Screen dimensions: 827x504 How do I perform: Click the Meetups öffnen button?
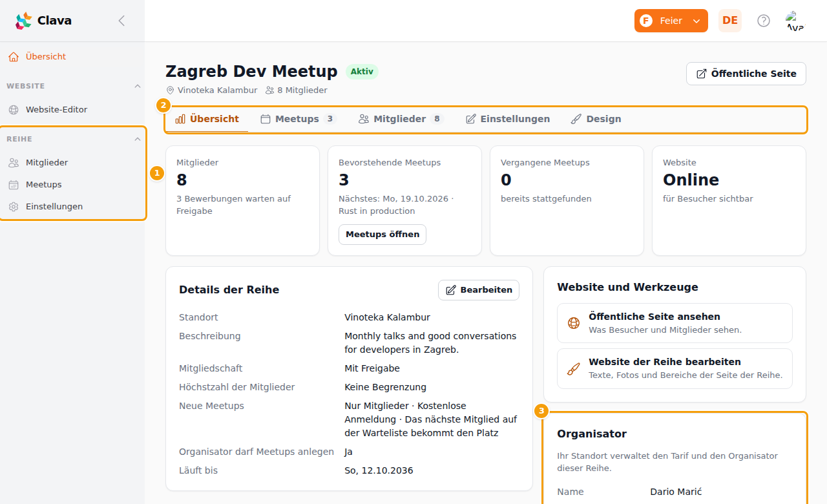pos(382,235)
